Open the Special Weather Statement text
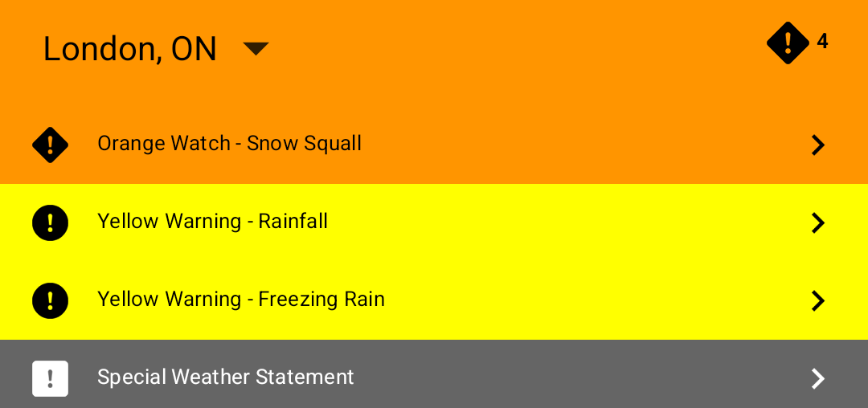The image size is (868, 408). 226,377
